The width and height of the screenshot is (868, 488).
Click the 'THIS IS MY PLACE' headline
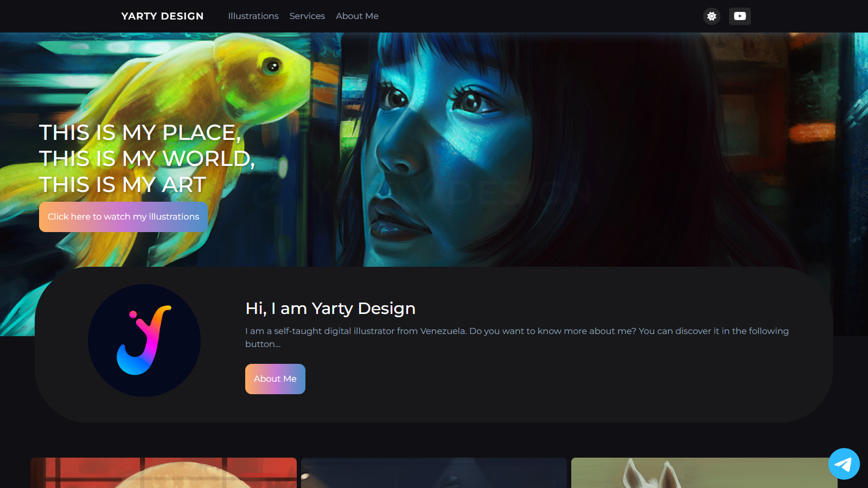pos(140,133)
